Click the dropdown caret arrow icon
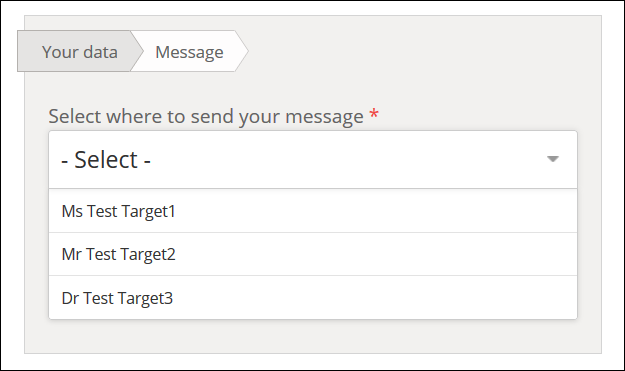 click(552, 159)
